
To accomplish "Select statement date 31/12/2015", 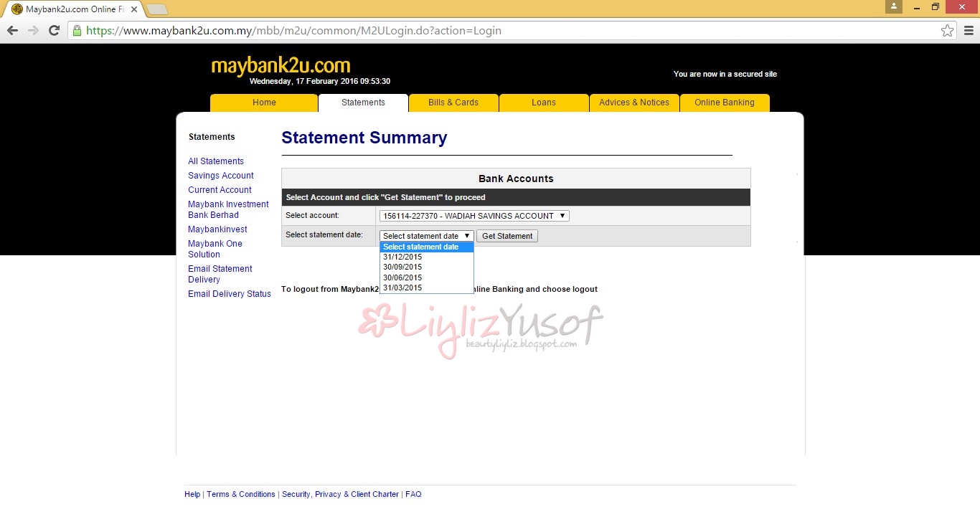I will [x=426, y=257].
